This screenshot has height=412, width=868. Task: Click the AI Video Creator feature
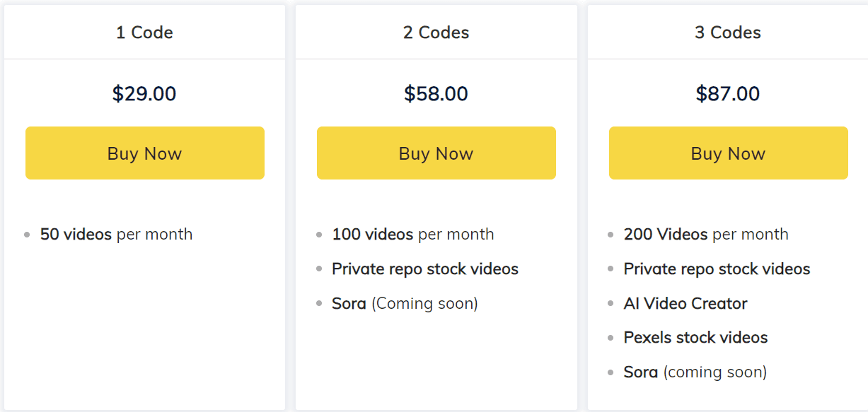[685, 303]
